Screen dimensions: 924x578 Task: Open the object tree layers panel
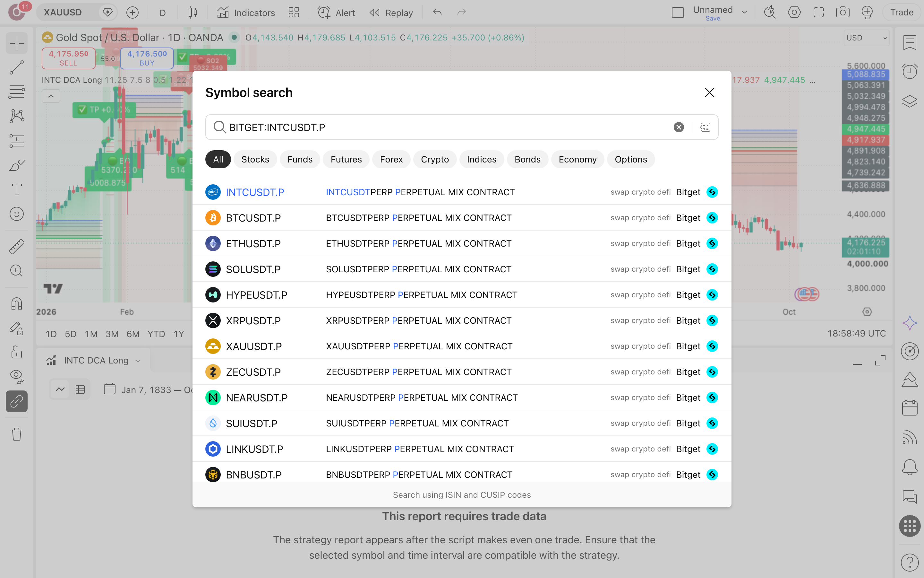click(x=910, y=101)
